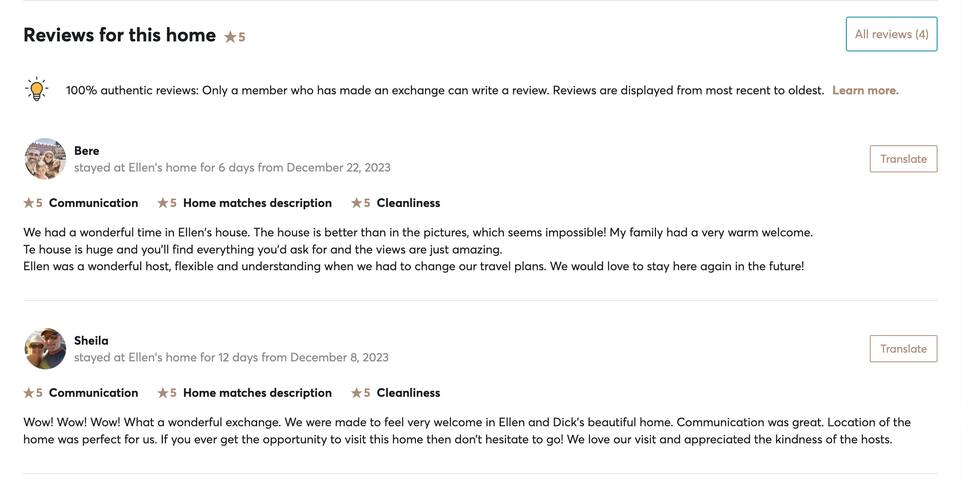Click the lightbulb authentic reviews icon

pyautogui.click(x=36, y=89)
